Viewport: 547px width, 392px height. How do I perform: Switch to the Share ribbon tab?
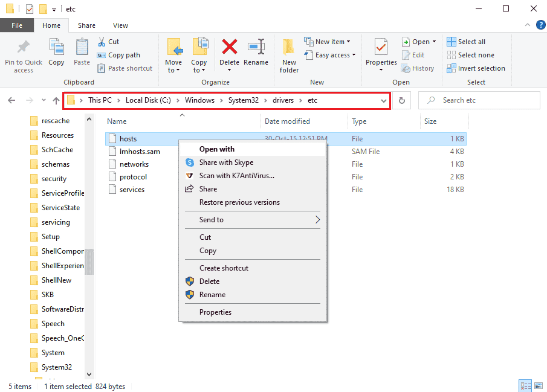(86, 25)
